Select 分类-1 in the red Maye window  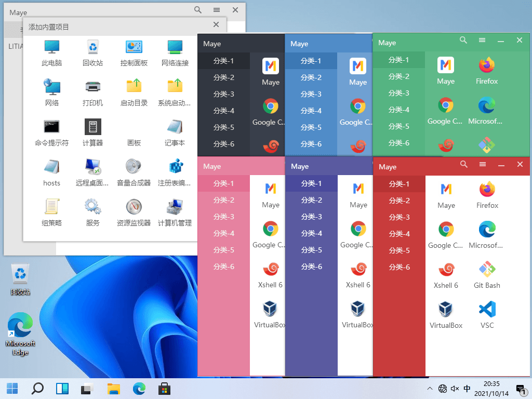[400, 184]
